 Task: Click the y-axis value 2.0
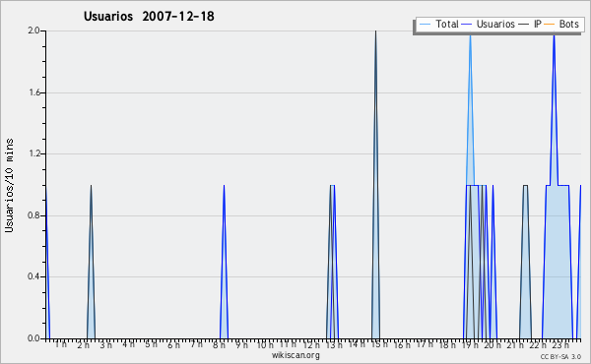33,30
